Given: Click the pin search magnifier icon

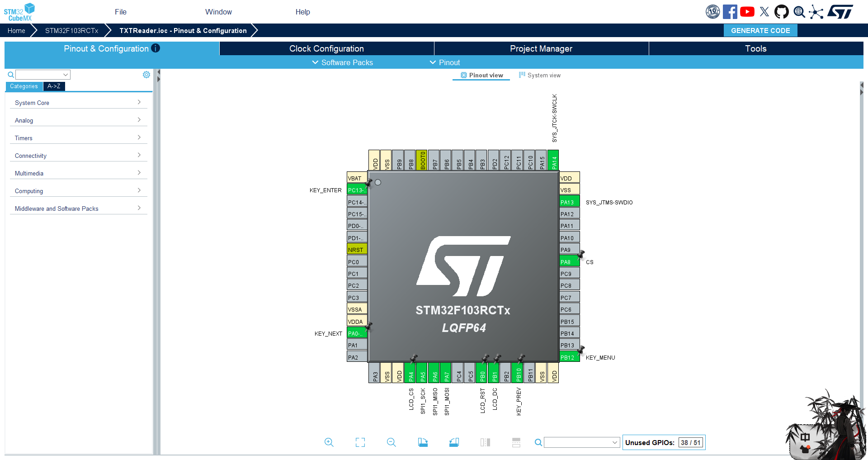Looking at the screenshot, I should click(x=538, y=442).
